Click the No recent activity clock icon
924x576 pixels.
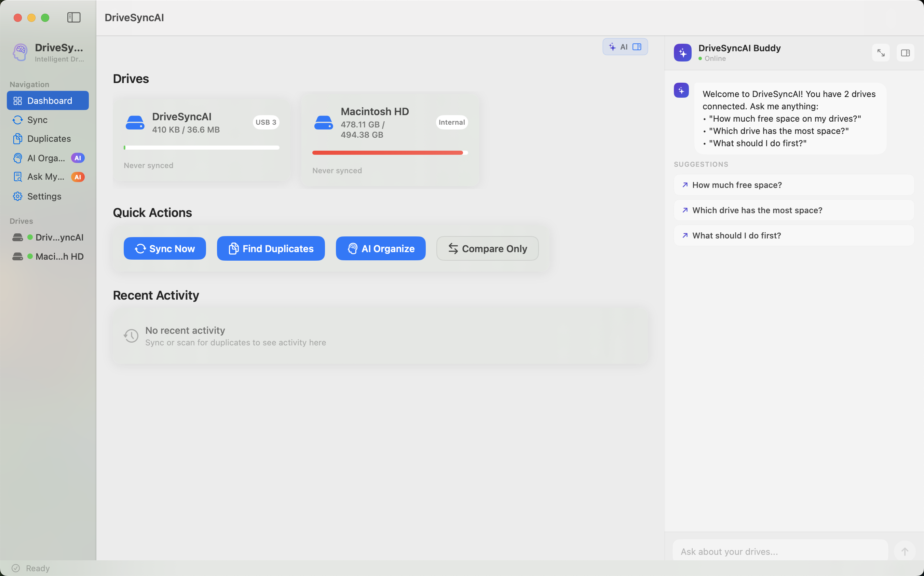point(131,335)
